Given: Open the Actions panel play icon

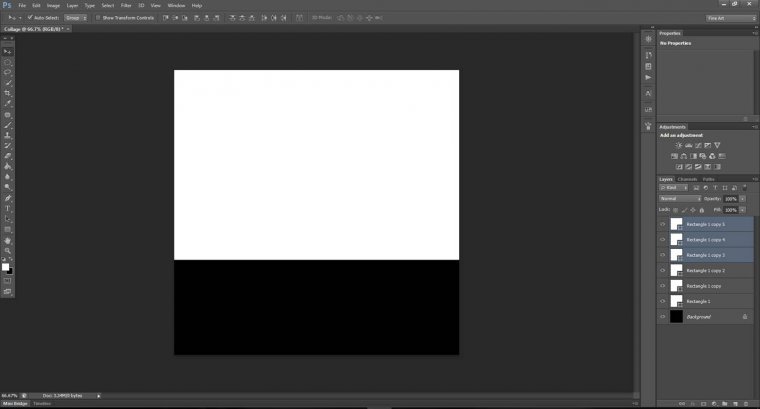Looking at the screenshot, I should pyautogui.click(x=648, y=78).
